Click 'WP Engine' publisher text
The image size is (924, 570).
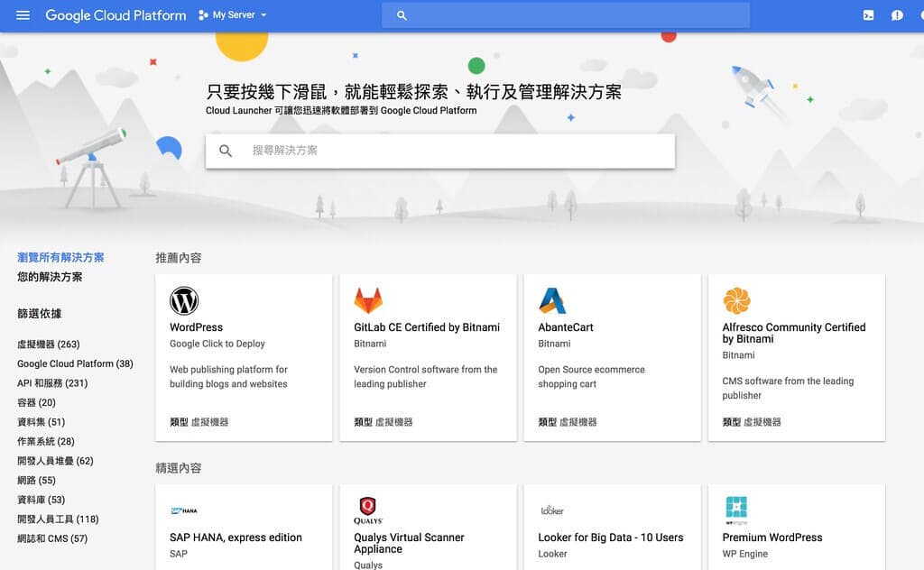(744, 554)
